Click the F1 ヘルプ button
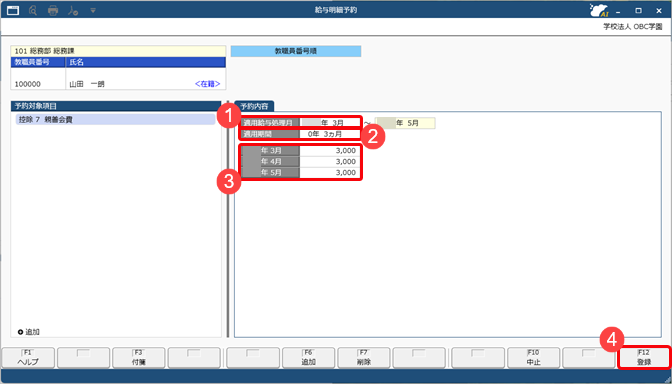672x384 pixels. pos(28,357)
